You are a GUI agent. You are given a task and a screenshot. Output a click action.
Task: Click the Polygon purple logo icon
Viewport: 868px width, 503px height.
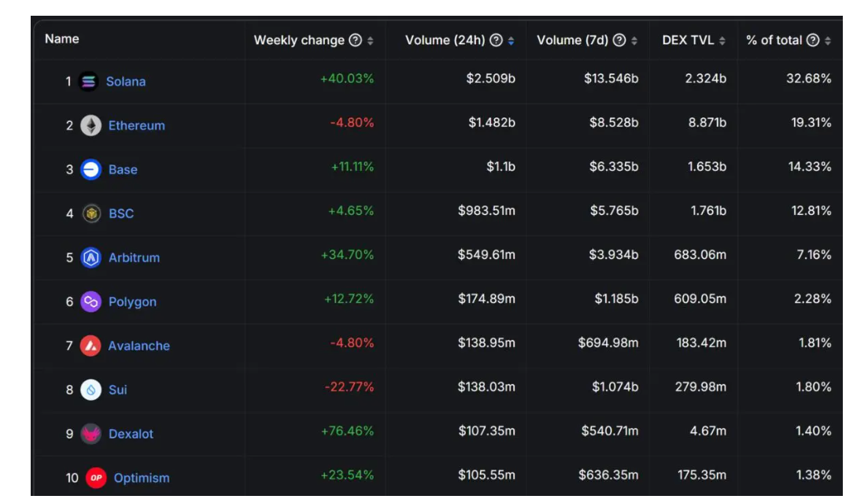tap(90, 301)
